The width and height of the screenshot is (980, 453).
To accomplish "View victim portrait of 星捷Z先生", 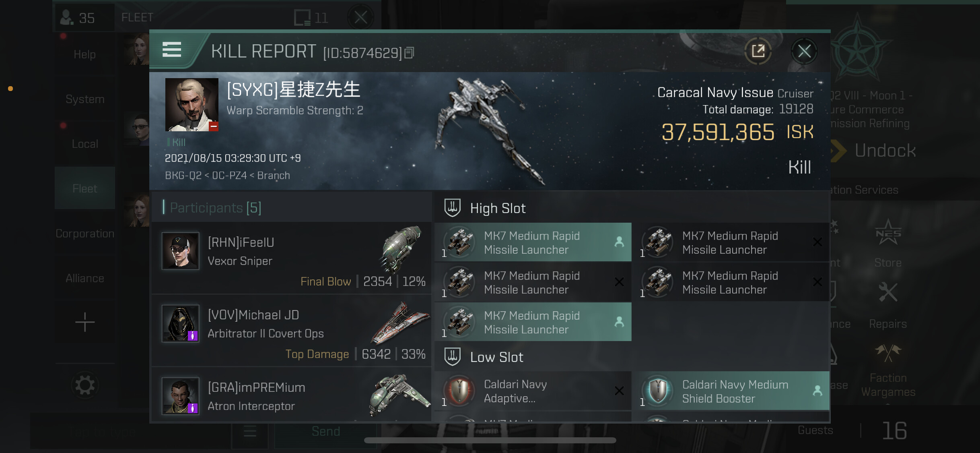I will 192,105.
